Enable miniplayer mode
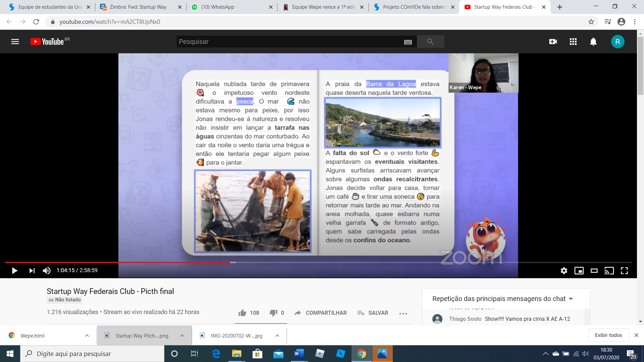 tap(579, 270)
